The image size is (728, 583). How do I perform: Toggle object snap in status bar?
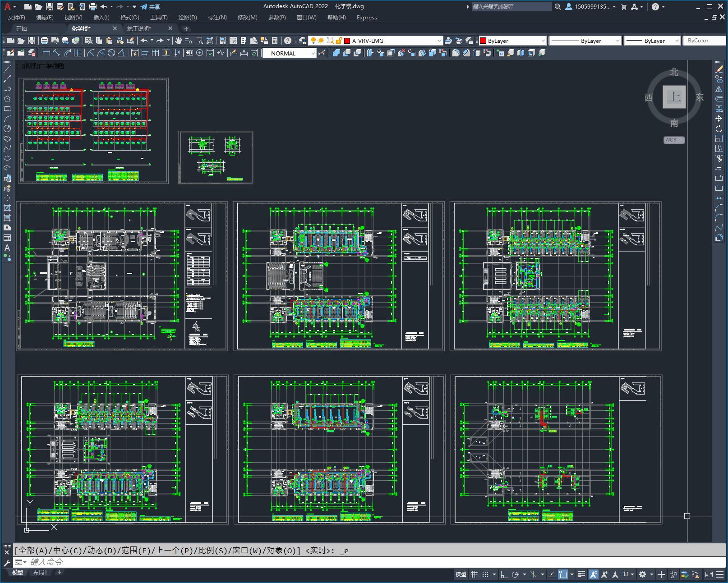point(563,574)
